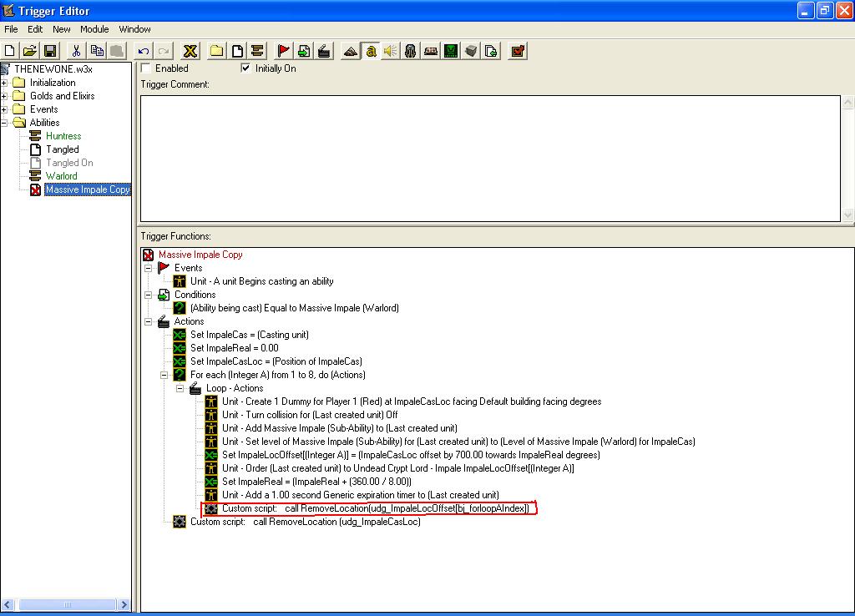Viewport: 855px width, 616px height.
Task: Uncheck the Initially On checkbox
Action: coord(245,68)
